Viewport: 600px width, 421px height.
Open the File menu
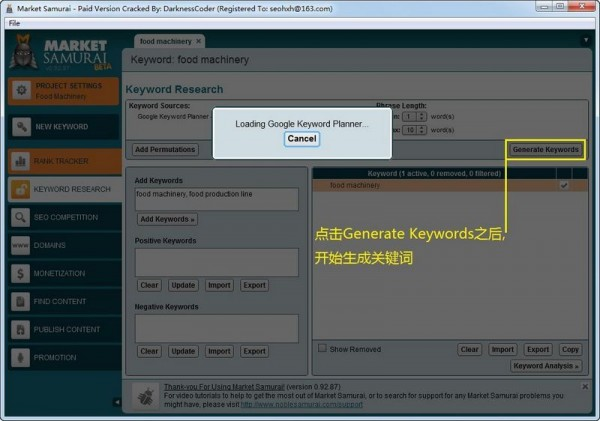pyautogui.click(x=14, y=22)
